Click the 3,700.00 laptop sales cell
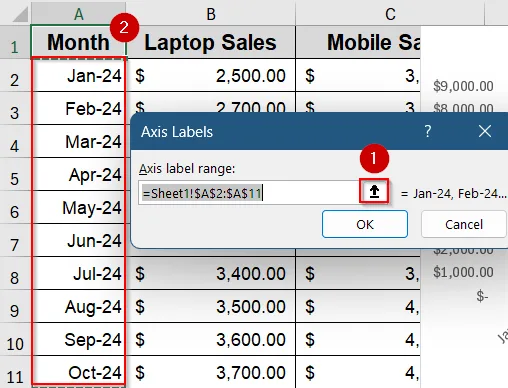This screenshot has height=388, width=508. [211, 371]
